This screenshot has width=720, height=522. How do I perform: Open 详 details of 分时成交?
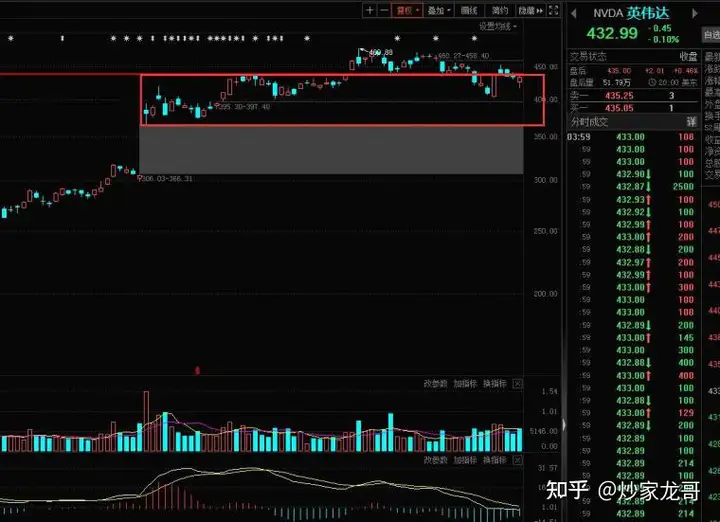[691, 122]
